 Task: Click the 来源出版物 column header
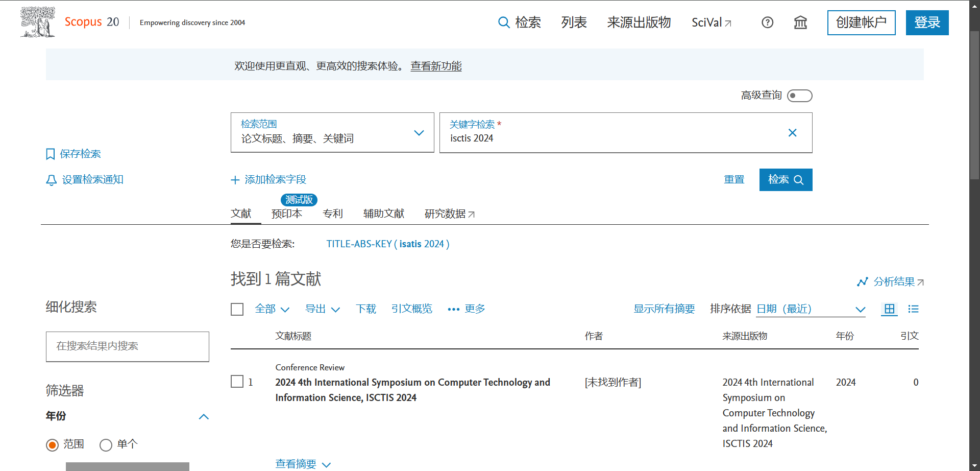coord(745,336)
